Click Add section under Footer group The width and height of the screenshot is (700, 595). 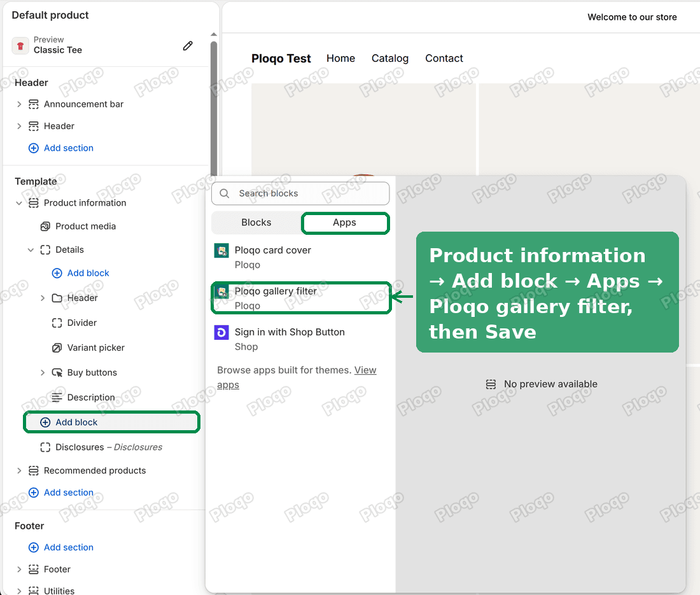tap(68, 547)
